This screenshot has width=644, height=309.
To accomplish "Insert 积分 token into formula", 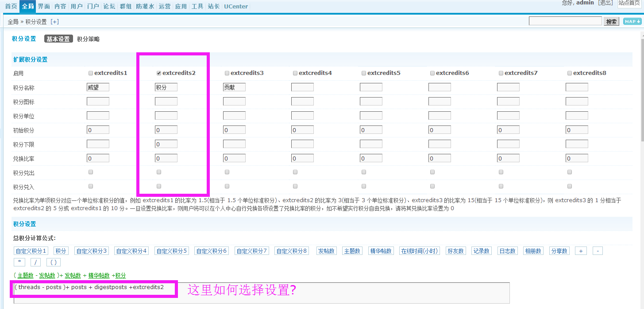I will 61,251.
